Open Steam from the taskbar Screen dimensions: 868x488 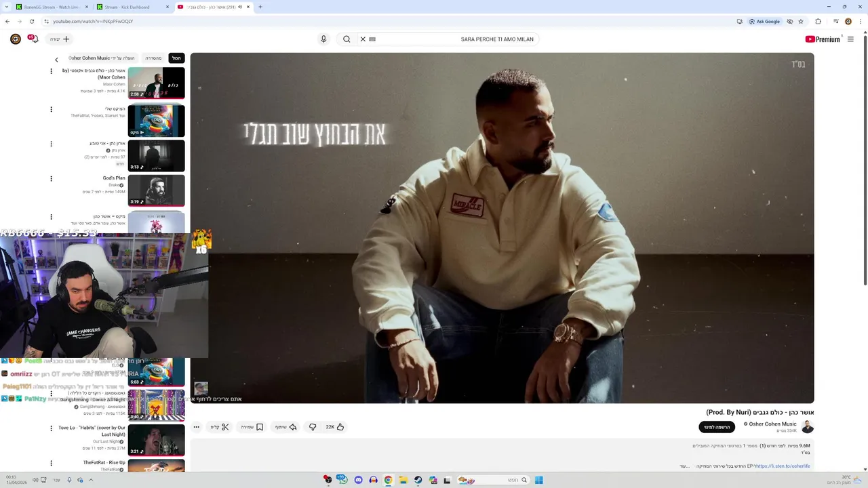(x=418, y=480)
